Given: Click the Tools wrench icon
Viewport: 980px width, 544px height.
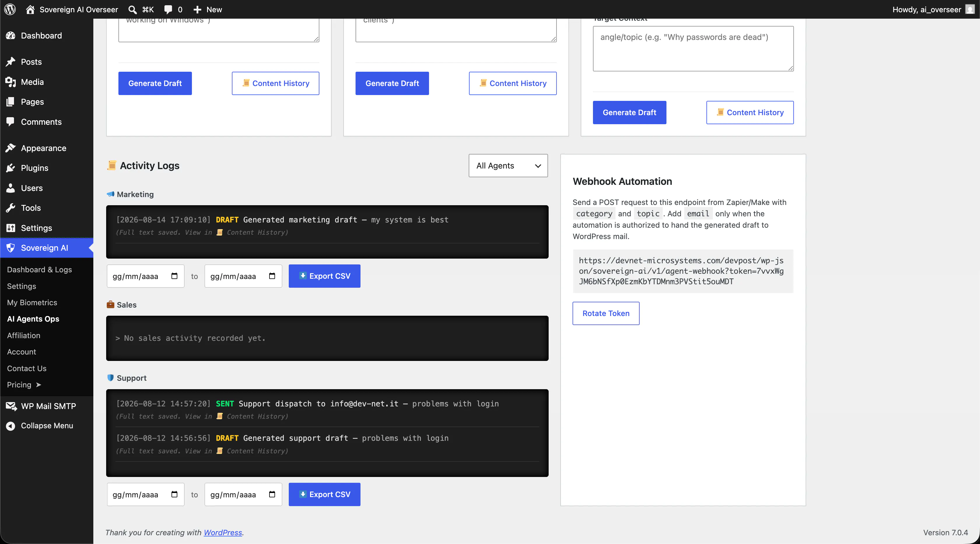Looking at the screenshot, I should point(11,208).
